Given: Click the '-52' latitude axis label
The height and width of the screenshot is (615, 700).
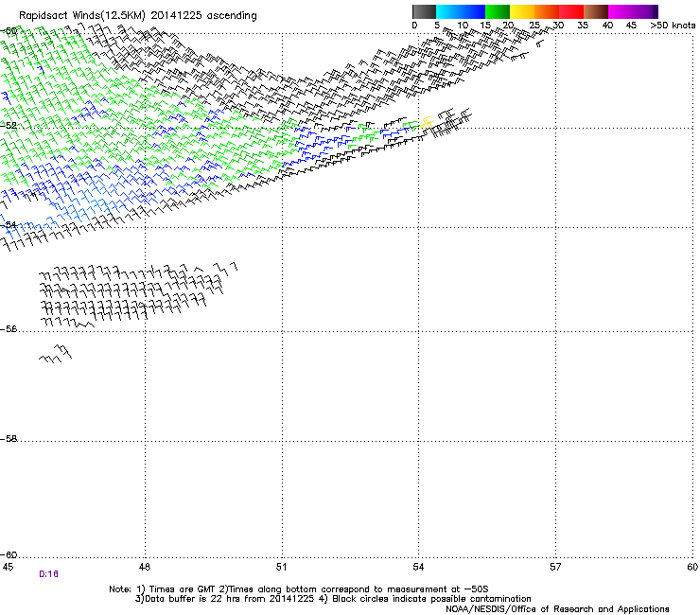Looking at the screenshot, I should tap(9, 125).
